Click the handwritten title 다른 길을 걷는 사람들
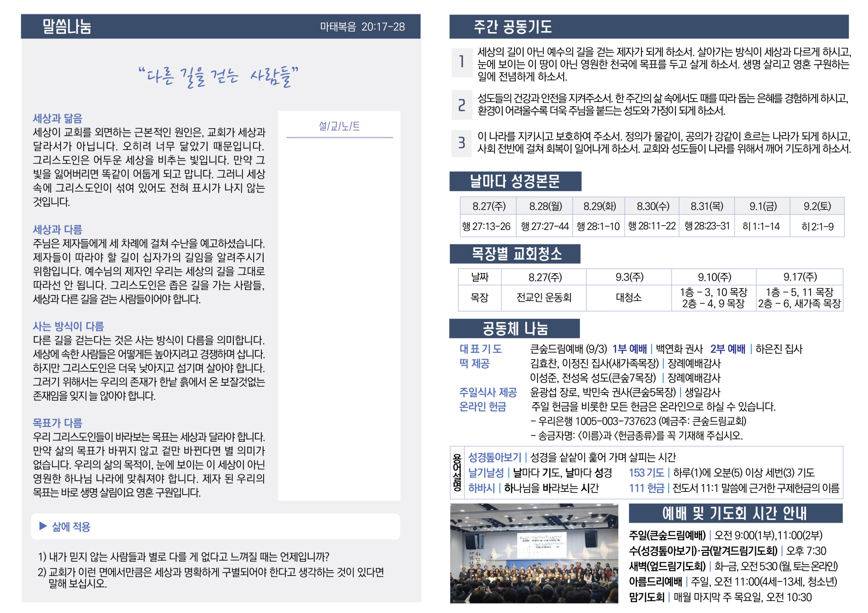 click(x=219, y=76)
